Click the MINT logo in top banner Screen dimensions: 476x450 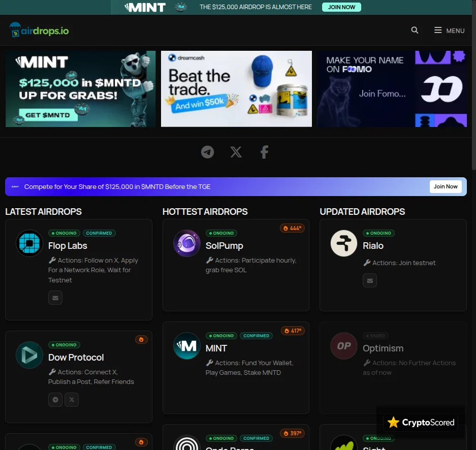pos(145,7)
